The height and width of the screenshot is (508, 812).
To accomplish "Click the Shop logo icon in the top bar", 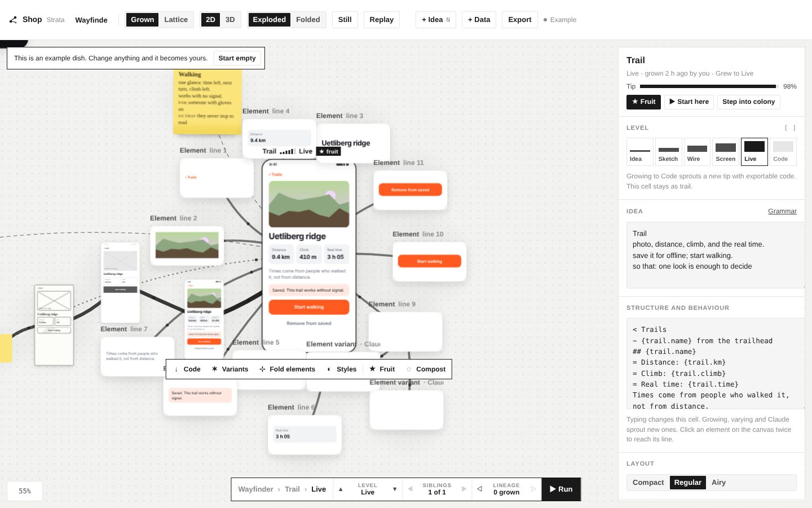I will coord(13,20).
